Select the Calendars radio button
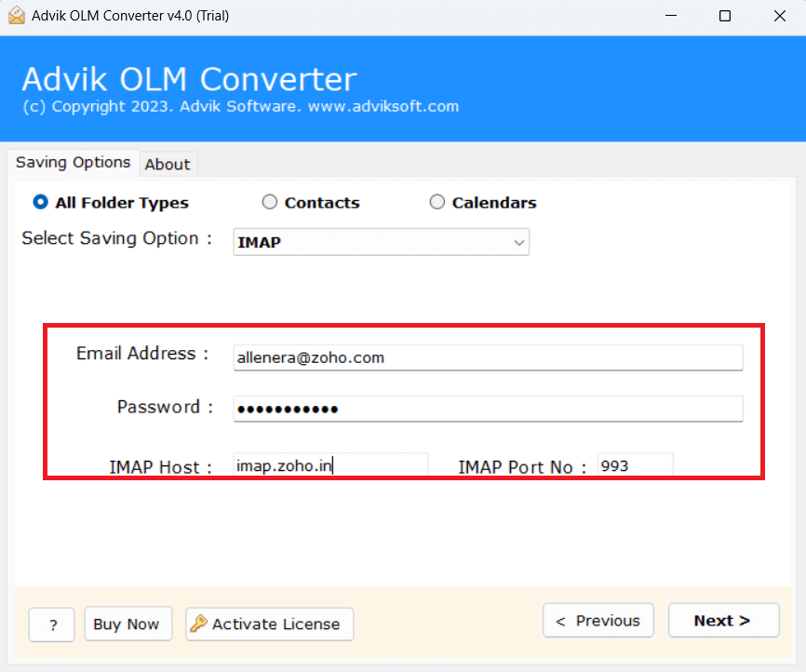 pyautogui.click(x=437, y=202)
